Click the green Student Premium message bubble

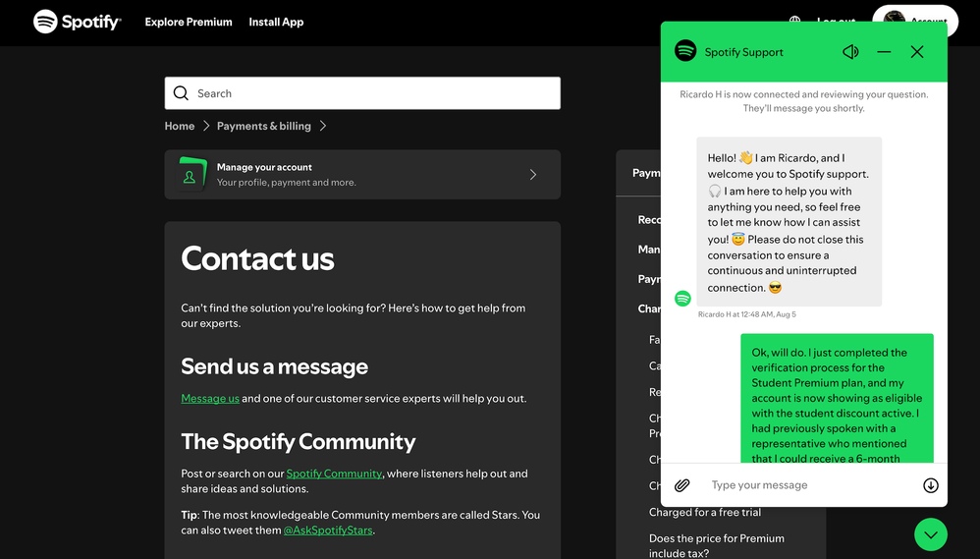837,398
